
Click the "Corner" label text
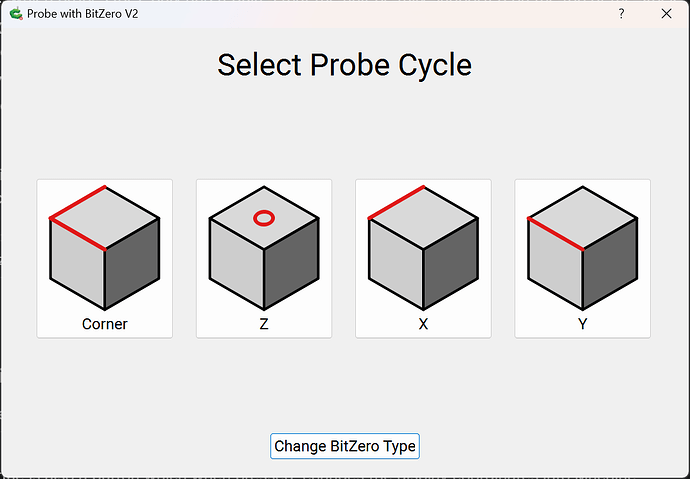pos(104,324)
